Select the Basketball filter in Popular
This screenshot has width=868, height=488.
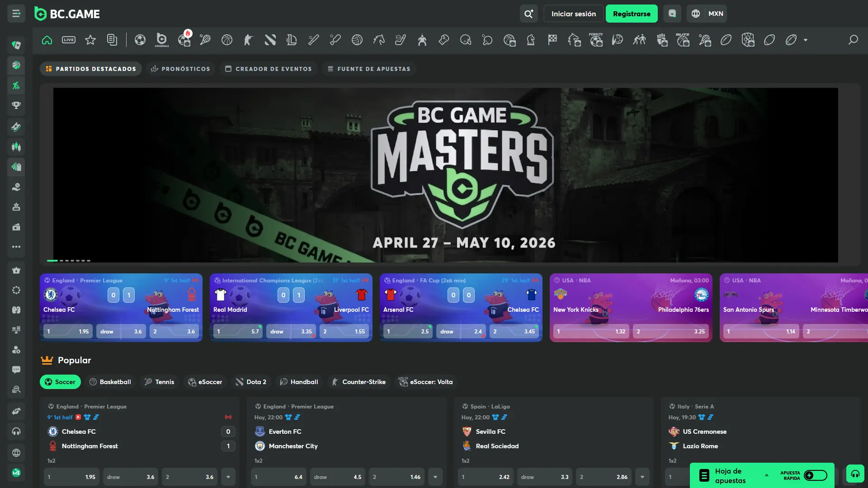point(110,382)
